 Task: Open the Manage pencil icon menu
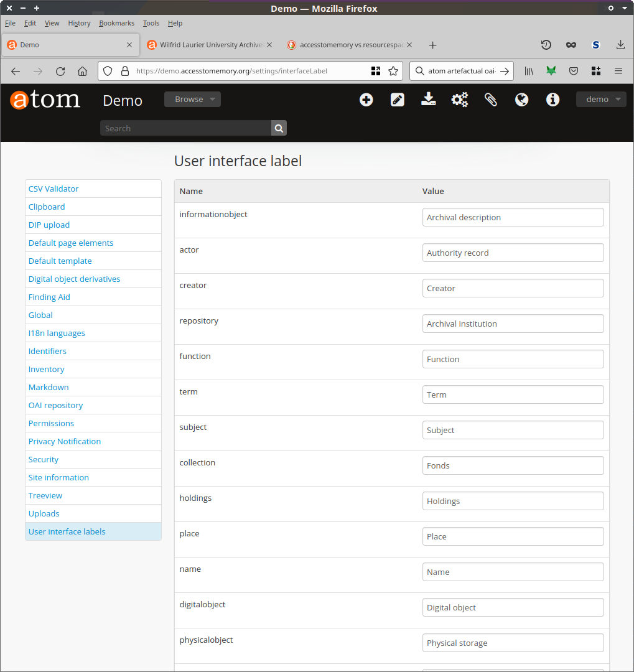398,100
